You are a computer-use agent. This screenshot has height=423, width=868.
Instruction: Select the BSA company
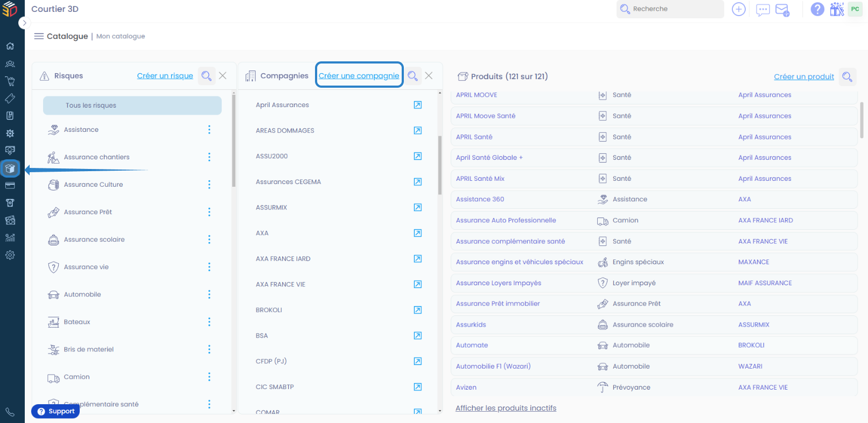[x=262, y=336]
